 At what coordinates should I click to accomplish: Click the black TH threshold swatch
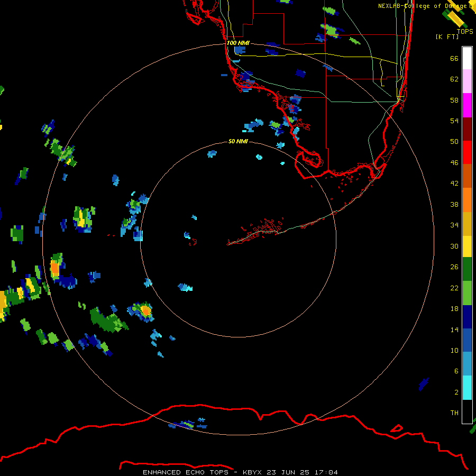[x=467, y=411]
